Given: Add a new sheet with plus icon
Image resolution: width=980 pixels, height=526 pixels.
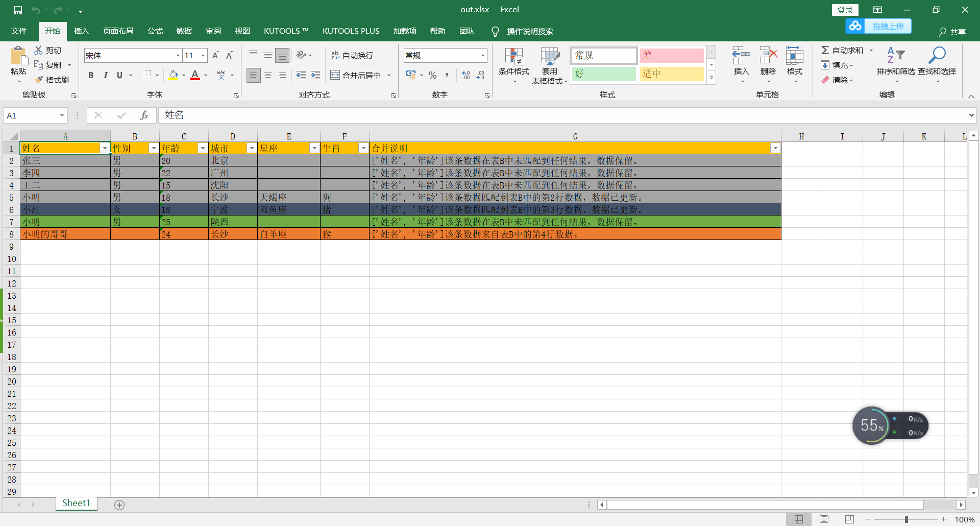Looking at the screenshot, I should [119, 505].
